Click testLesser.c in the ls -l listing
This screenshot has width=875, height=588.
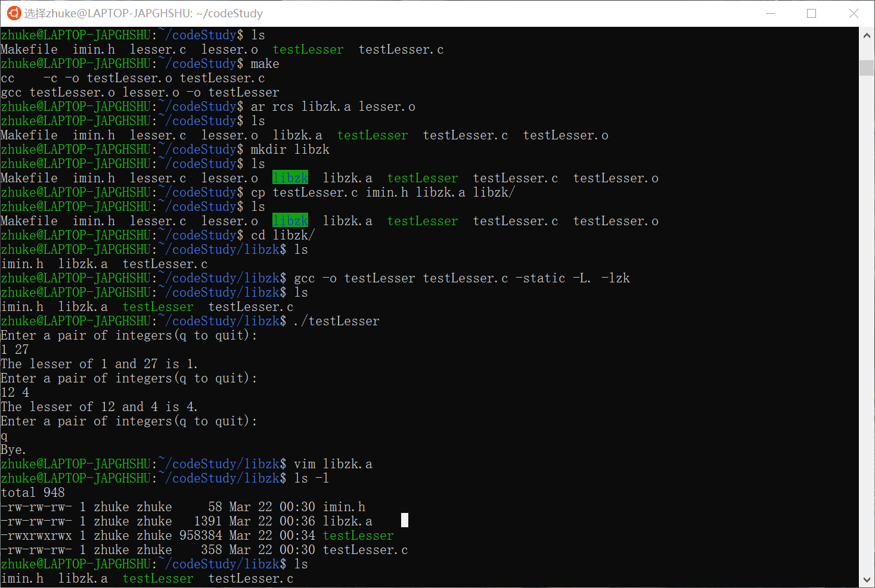click(x=365, y=550)
